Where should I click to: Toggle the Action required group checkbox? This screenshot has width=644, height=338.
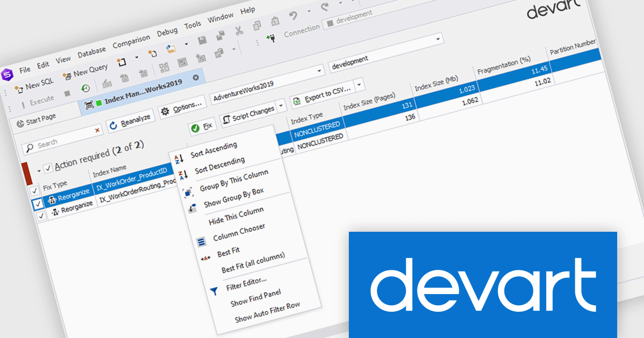tap(48, 168)
